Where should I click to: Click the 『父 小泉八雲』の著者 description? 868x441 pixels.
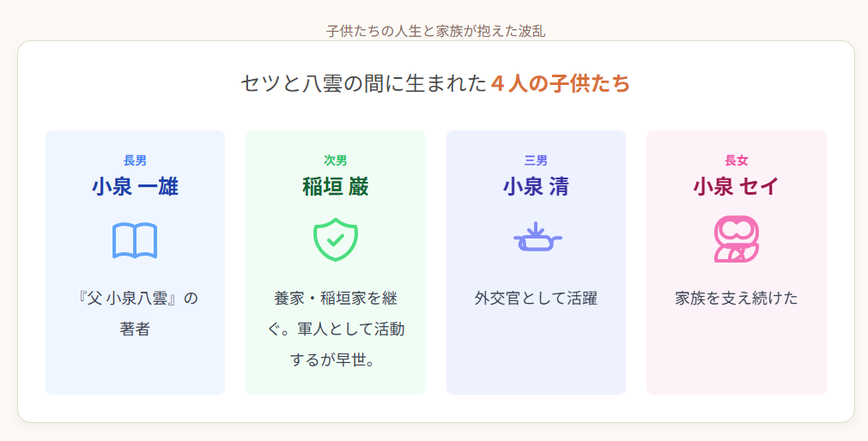[135, 313]
